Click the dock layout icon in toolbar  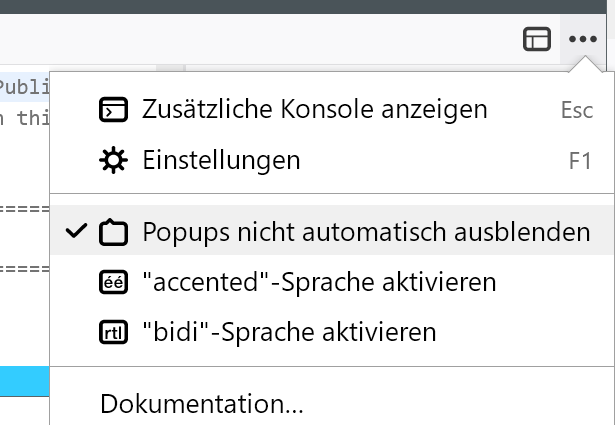pyautogui.click(x=537, y=40)
